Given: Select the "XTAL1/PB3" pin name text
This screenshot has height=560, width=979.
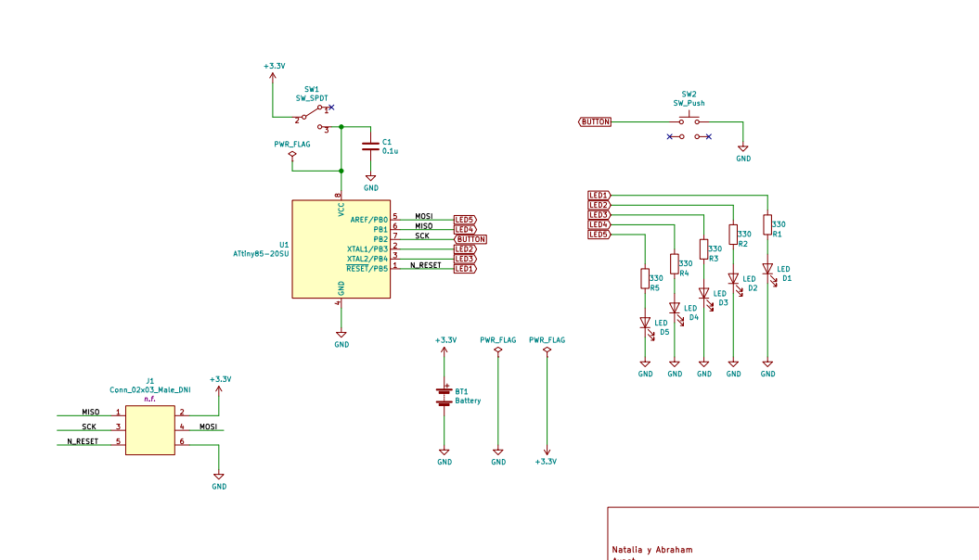Looking at the screenshot, I should pos(367,249).
